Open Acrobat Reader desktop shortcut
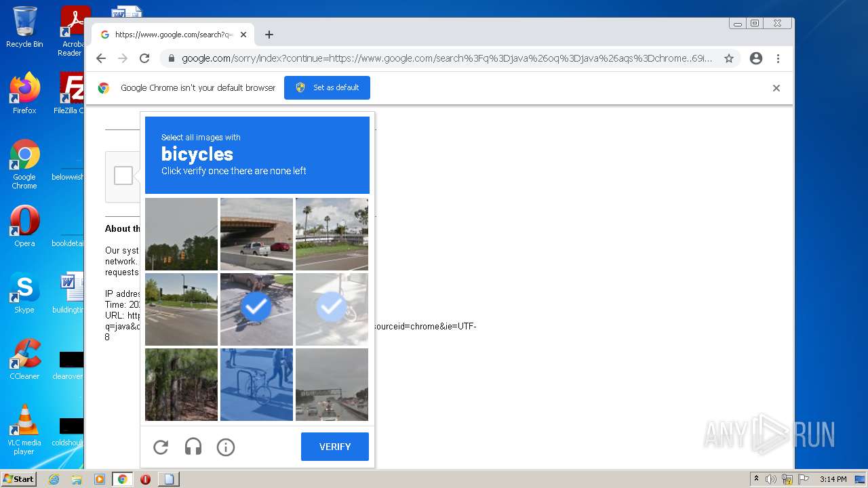Image resolution: width=868 pixels, height=488 pixels. tap(72, 31)
